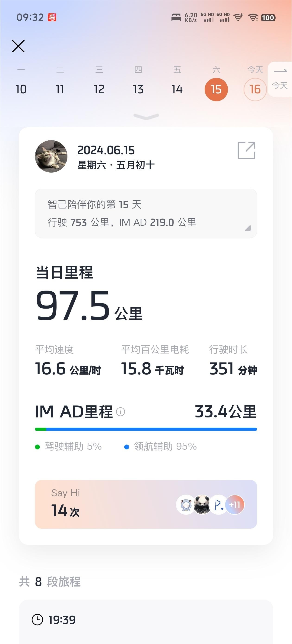This screenshot has width=292, height=644.
Task: Tap the green 驾驶辅助 5% legend dot
Action: click(38, 447)
